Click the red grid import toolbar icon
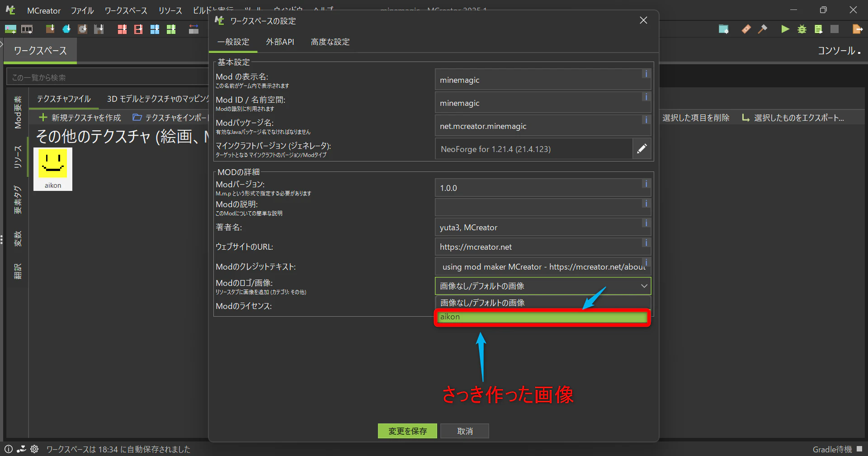Viewport: 868px width, 456px height. [122, 29]
